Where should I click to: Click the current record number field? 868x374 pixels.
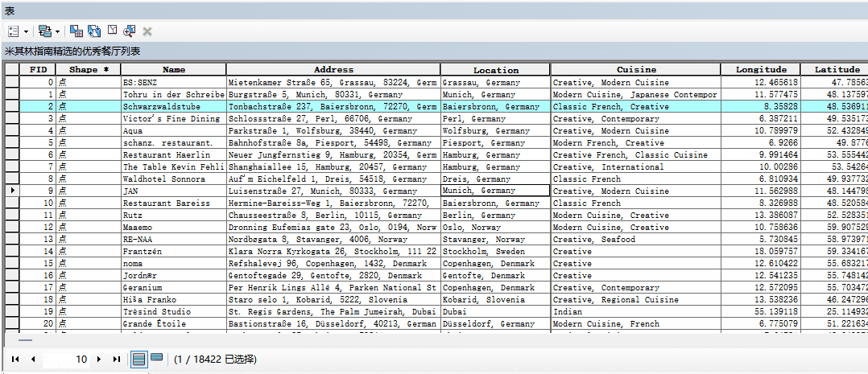(x=68, y=359)
